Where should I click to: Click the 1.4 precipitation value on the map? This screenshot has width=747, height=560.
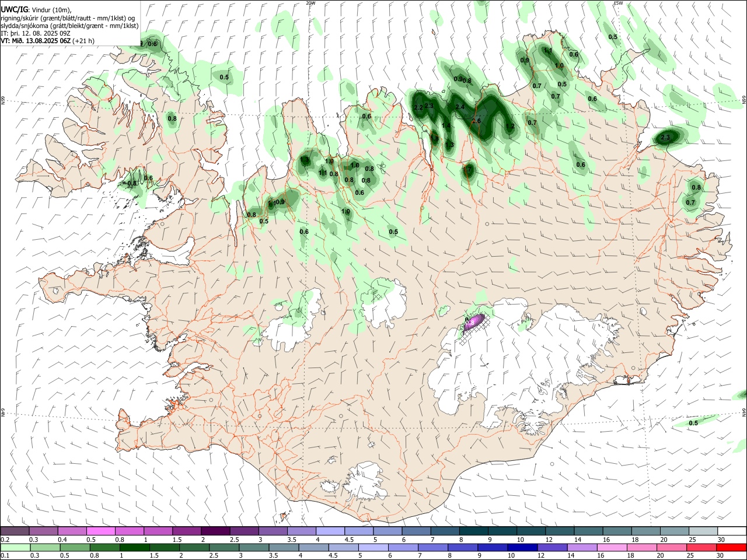coord(446,126)
